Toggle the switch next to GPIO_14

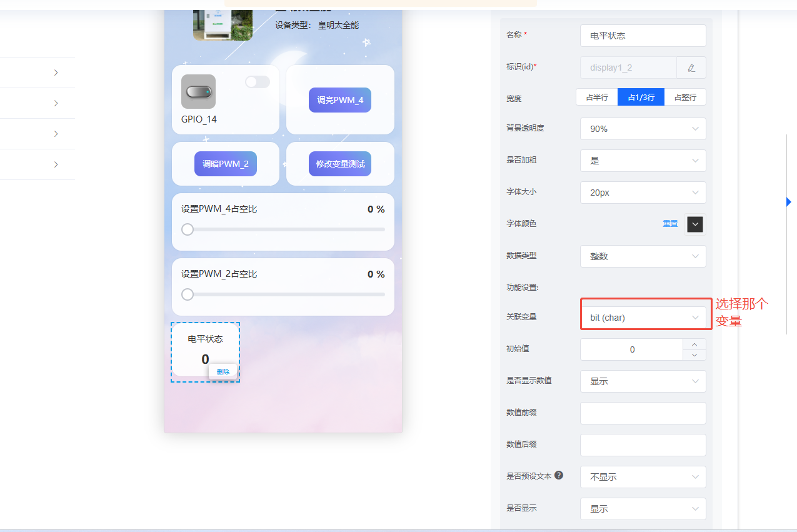(x=257, y=81)
